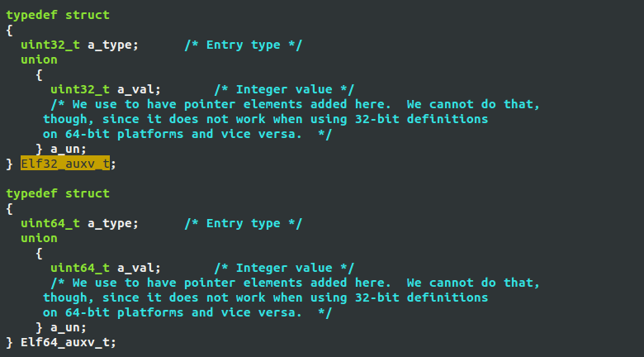Click the second a_un union name

65,328
